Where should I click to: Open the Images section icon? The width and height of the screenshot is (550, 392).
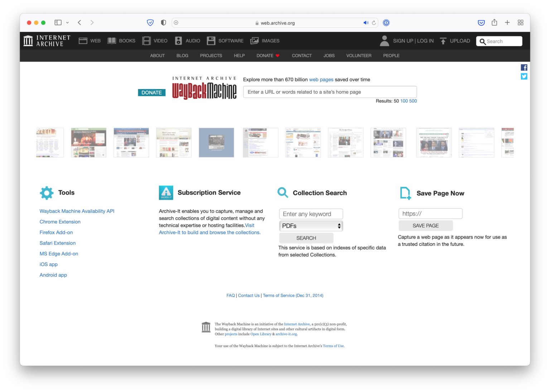pos(254,41)
